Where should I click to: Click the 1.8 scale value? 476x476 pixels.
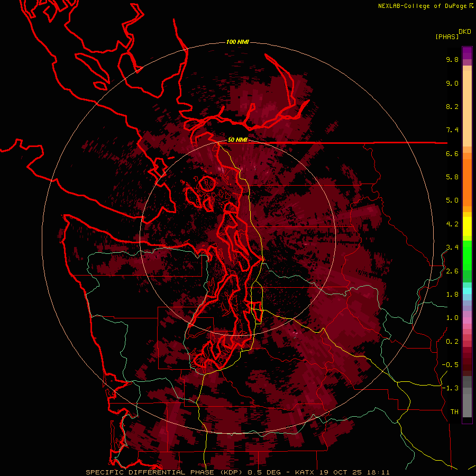(x=452, y=295)
